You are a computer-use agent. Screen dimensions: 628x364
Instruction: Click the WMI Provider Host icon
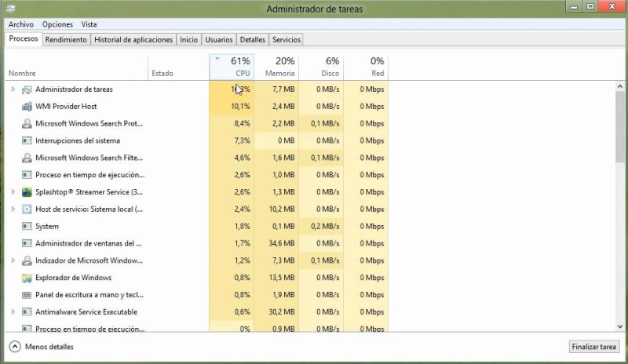tap(27, 107)
